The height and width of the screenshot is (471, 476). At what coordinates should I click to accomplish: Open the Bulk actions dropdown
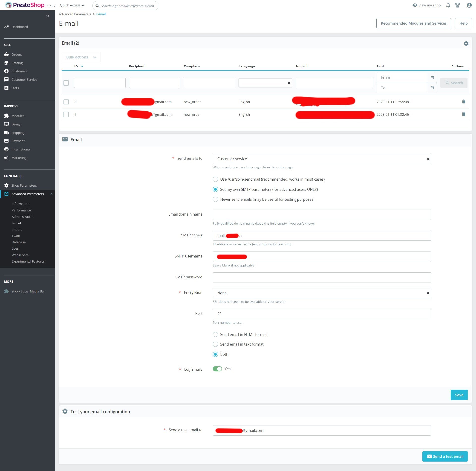click(81, 57)
